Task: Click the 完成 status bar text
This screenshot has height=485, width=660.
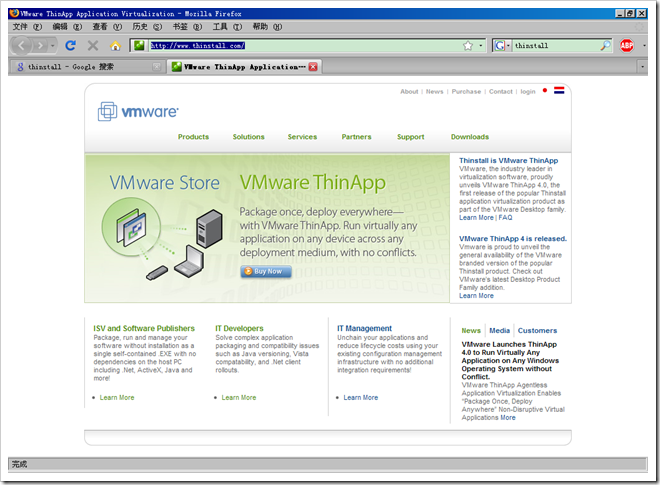Action: 19,464
